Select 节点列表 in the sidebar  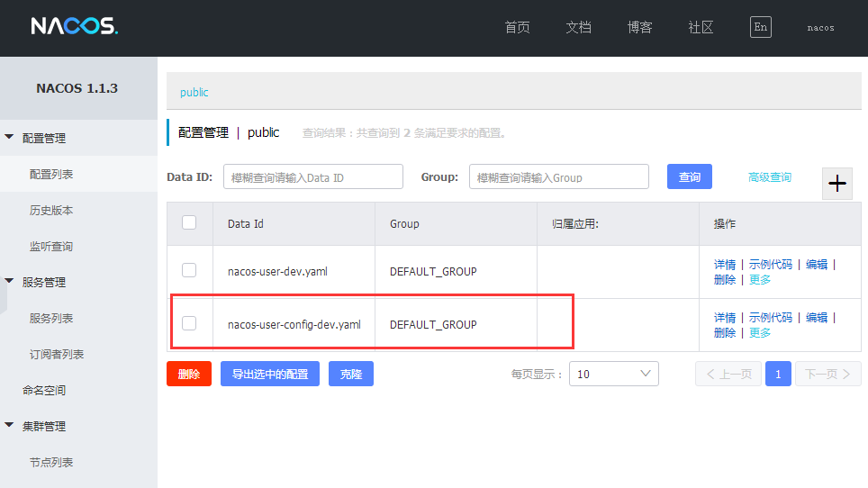51,462
